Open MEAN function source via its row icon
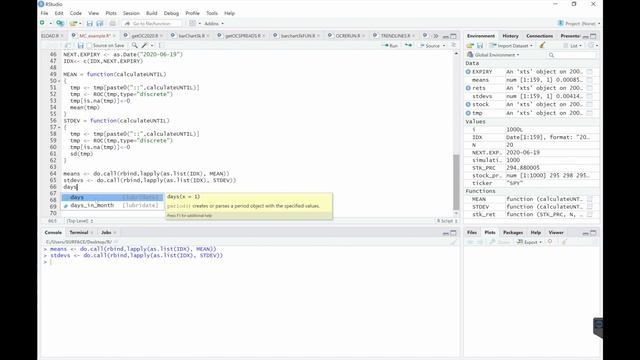The image size is (640, 360). click(x=589, y=199)
